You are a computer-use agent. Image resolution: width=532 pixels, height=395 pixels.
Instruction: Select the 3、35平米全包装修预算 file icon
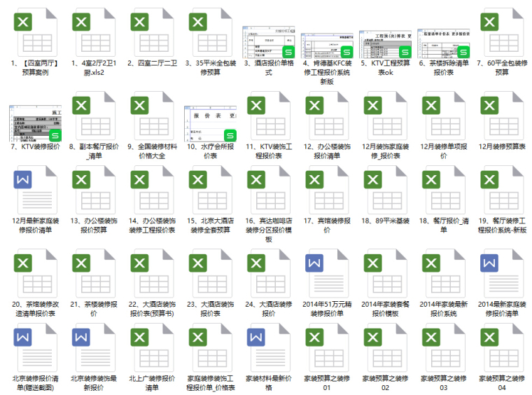211,32
